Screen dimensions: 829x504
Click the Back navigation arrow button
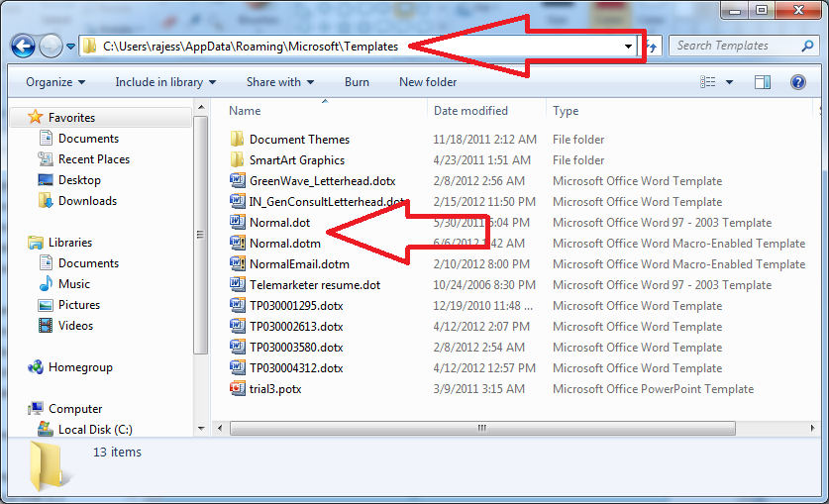pyautogui.click(x=23, y=46)
